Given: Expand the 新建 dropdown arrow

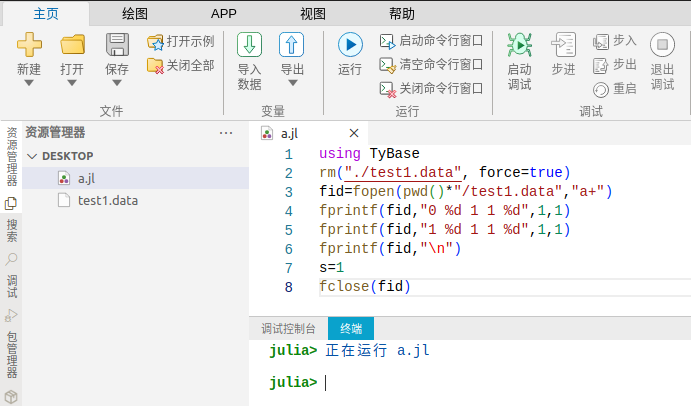Looking at the screenshot, I should tap(29, 83).
